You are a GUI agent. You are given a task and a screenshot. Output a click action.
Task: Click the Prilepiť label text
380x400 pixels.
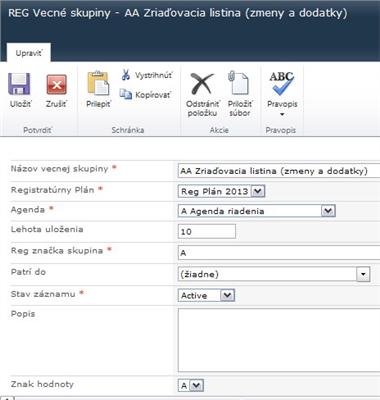pyautogui.click(x=98, y=104)
